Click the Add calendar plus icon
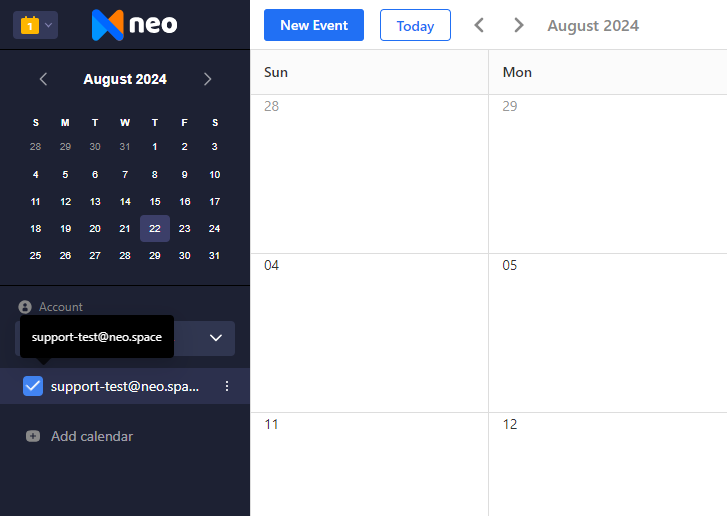The height and width of the screenshot is (516, 727). click(x=33, y=436)
